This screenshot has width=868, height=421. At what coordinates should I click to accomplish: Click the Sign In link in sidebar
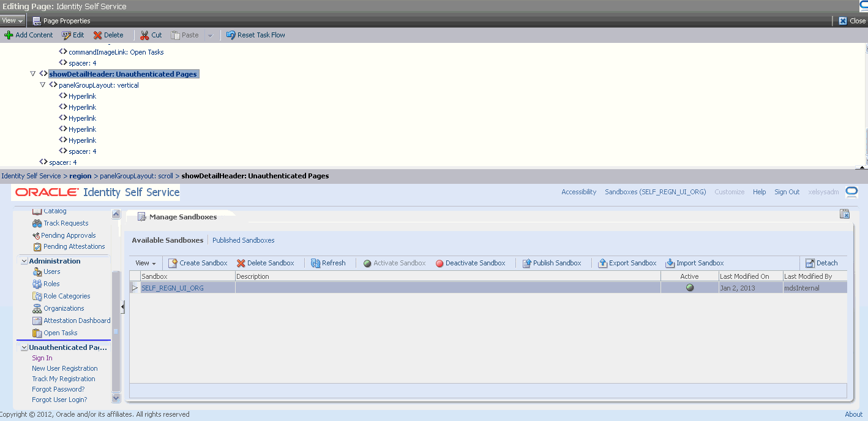[42, 358]
